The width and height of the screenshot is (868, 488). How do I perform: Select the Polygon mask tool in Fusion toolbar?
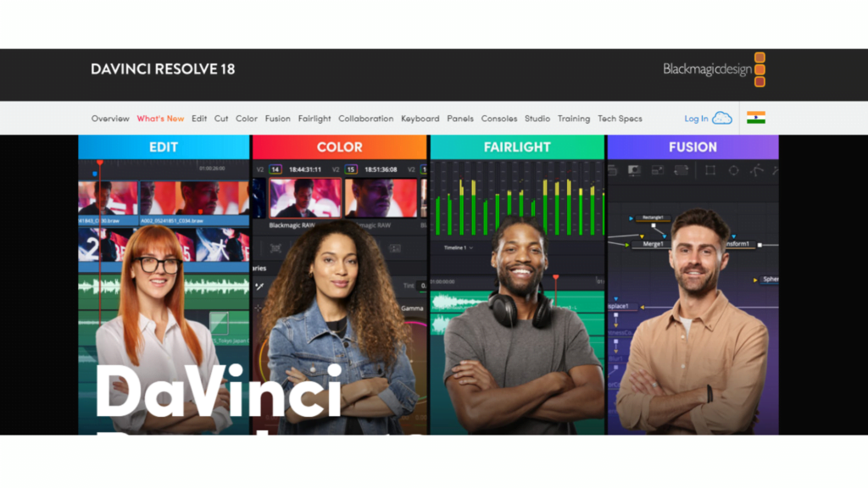757,170
